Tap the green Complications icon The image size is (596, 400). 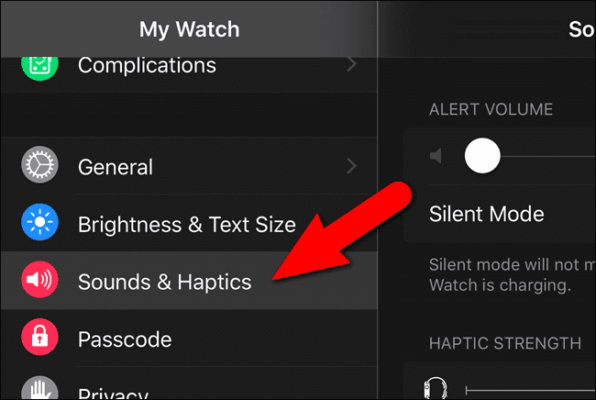coord(40,67)
